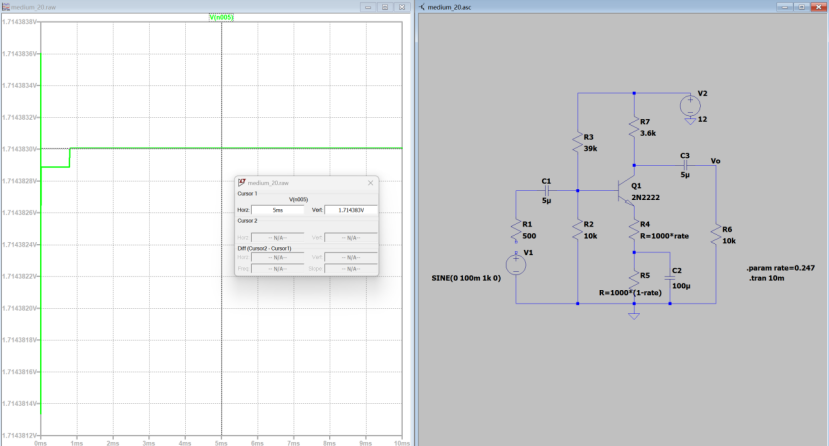
Task: Click the .param rate=0.247 directive
Action: (x=780, y=268)
